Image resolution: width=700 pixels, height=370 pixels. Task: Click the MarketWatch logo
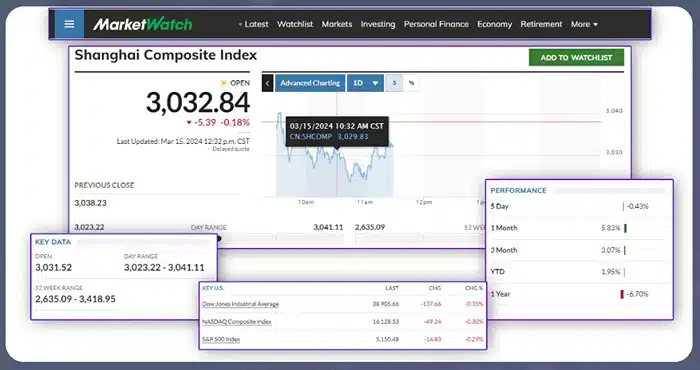click(142, 24)
